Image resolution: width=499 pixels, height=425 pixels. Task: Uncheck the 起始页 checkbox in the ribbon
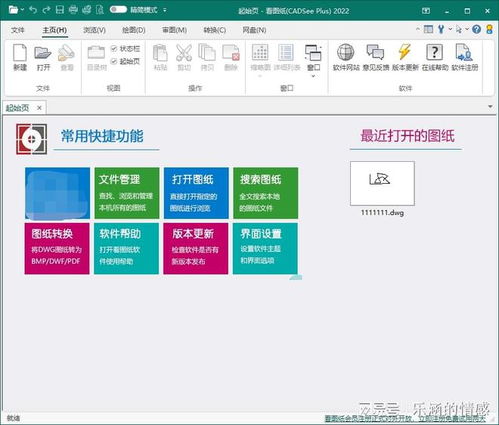[114, 61]
